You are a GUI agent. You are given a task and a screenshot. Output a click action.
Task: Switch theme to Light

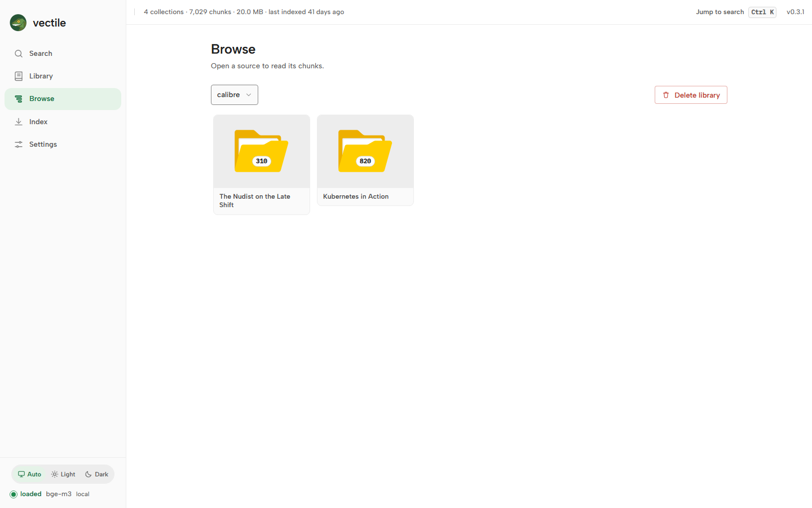tap(63, 474)
